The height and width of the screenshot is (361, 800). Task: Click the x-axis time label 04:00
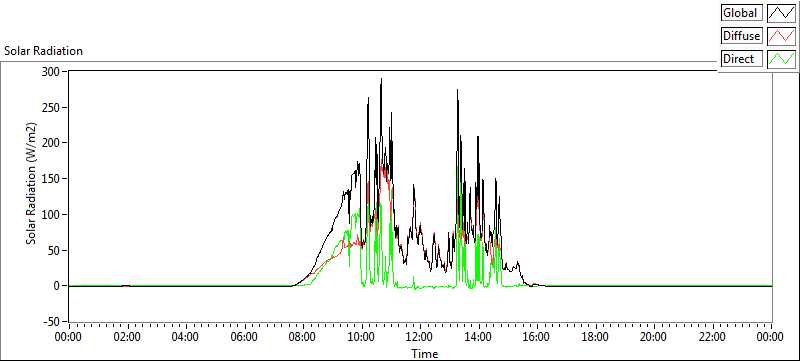point(186,337)
